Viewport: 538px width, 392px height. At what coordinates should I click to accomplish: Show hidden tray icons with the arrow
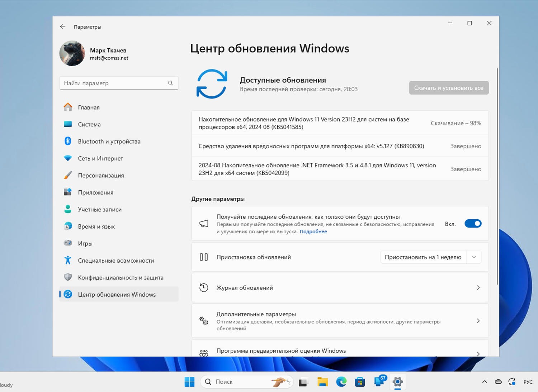click(x=485, y=382)
